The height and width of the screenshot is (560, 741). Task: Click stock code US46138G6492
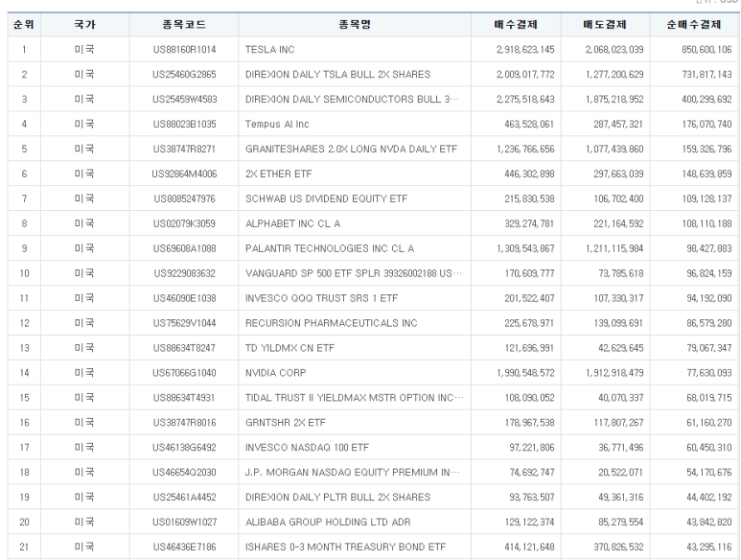click(x=184, y=448)
